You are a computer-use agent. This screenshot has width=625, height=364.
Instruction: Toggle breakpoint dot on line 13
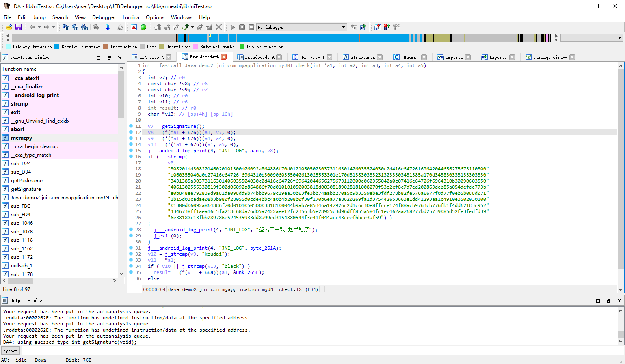[x=131, y=138]
